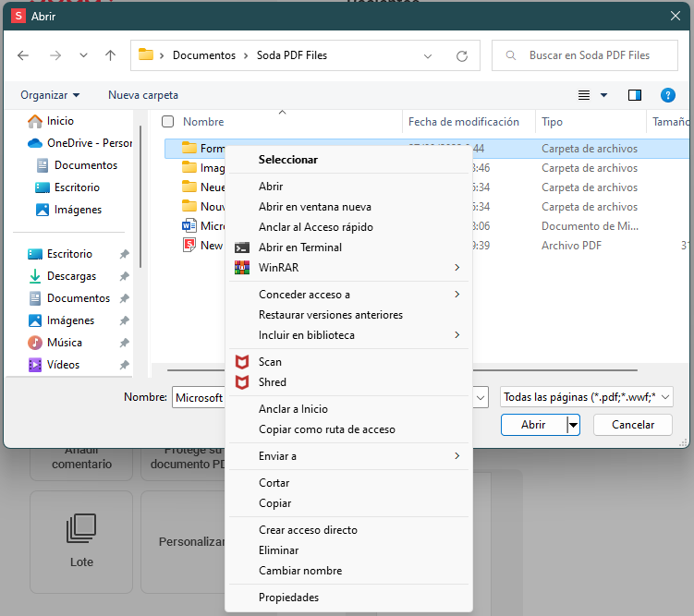
Task: Choose Abrir in context menu
Action: (x=348, y=187)
